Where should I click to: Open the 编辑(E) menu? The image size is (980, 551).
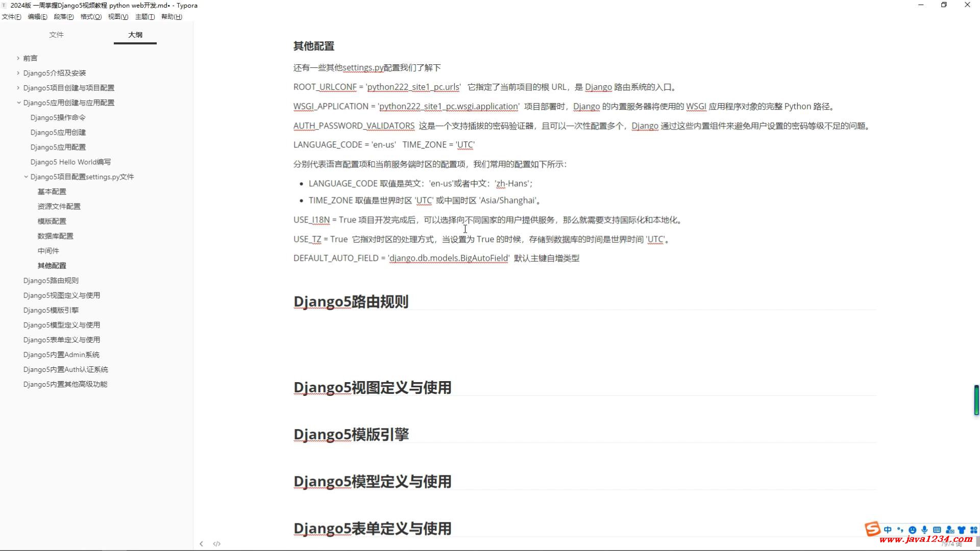coord(37,17)
